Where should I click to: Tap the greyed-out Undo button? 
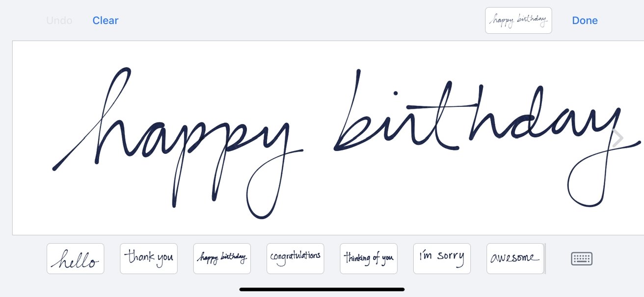[59, 21]
